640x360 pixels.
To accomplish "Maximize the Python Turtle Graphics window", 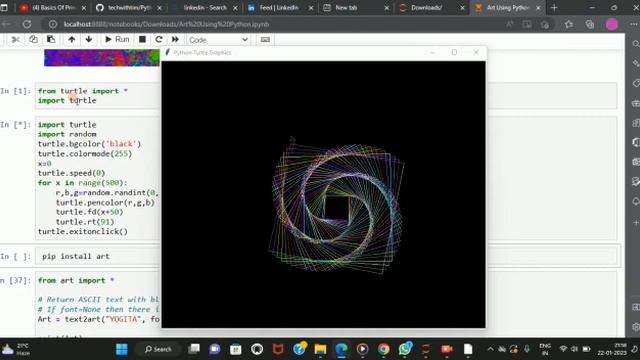I will pyautogui.click(x=454, y=52).
